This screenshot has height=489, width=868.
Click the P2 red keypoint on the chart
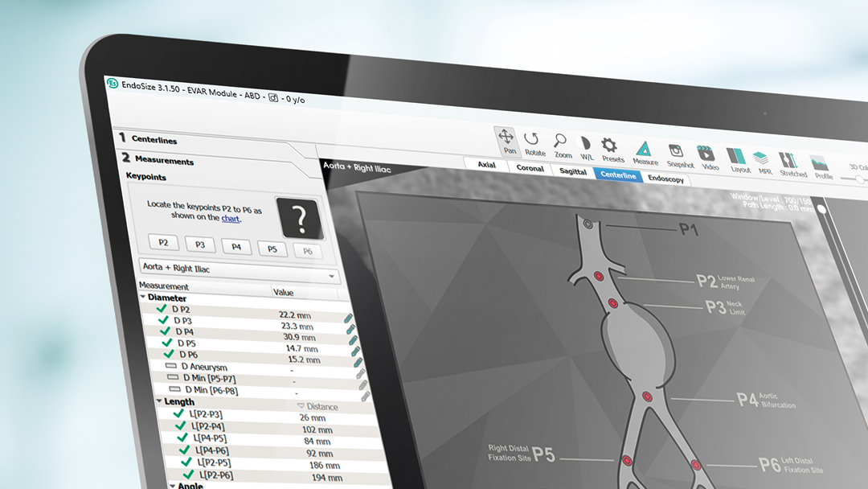pyautogui.click(x=599, y=276)
